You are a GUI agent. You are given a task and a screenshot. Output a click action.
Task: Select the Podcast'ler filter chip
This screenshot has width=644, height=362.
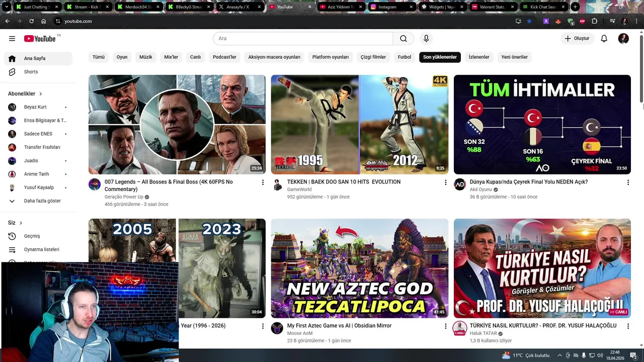(x=224, y=57)
